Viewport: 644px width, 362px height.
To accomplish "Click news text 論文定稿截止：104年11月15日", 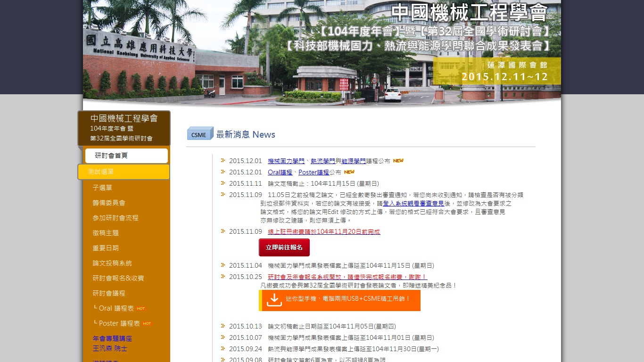I will coord(323,183).
